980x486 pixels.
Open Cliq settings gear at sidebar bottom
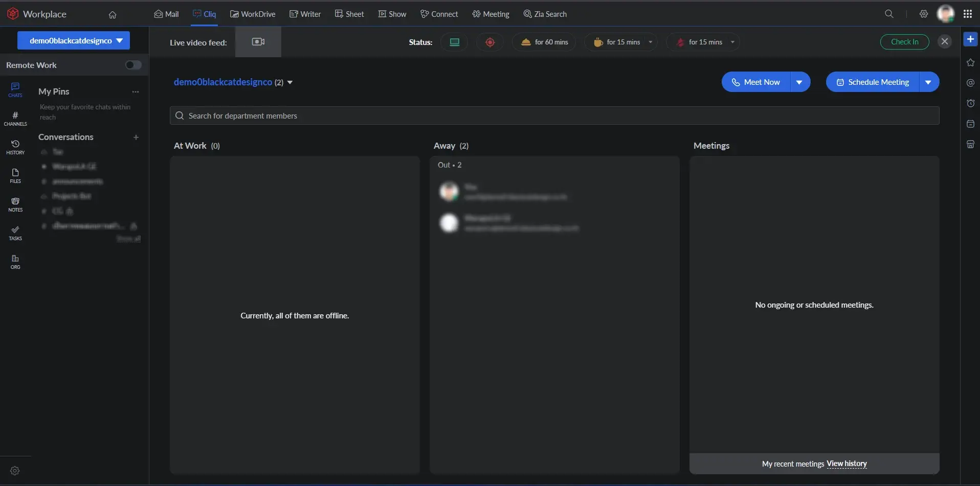click(x=15, y=471)
